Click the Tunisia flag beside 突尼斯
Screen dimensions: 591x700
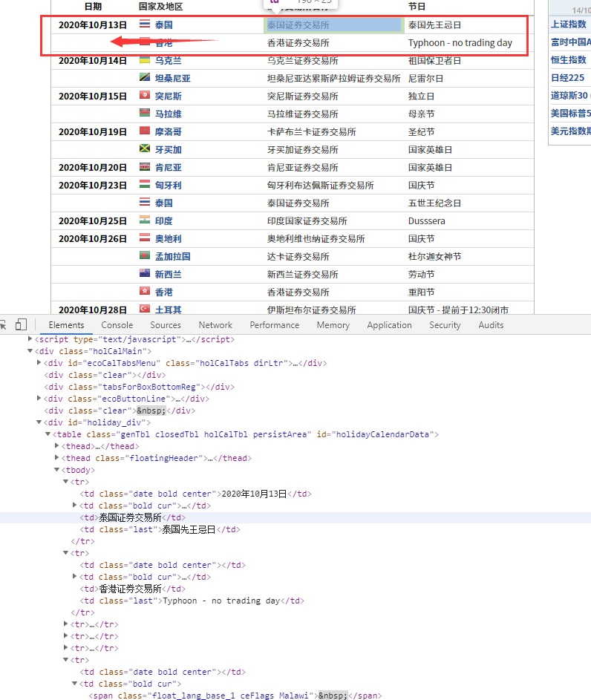point(145,95)
